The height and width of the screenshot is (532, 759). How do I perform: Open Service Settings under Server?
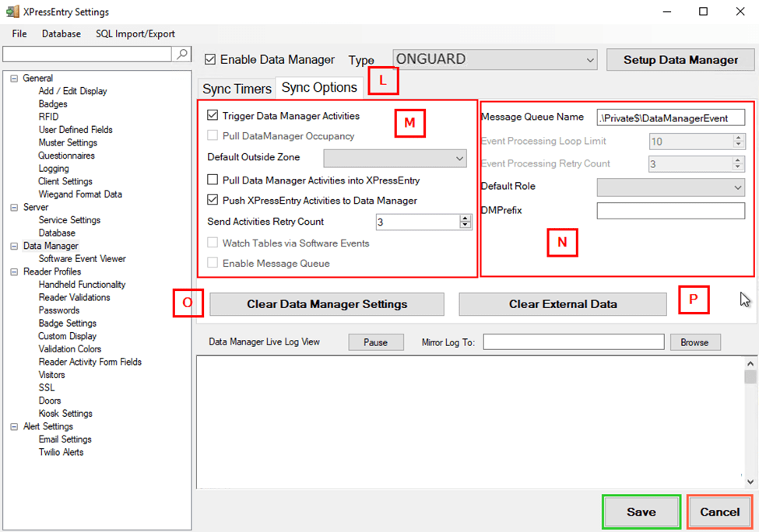pyautogui.click(x=70, y=220)
